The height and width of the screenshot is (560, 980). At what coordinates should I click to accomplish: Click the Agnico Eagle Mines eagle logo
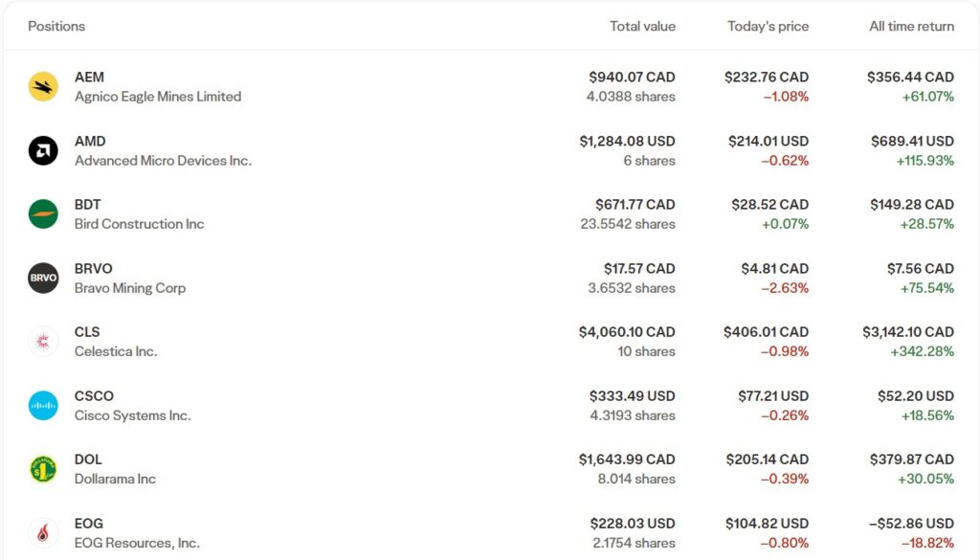pos(43,86)
